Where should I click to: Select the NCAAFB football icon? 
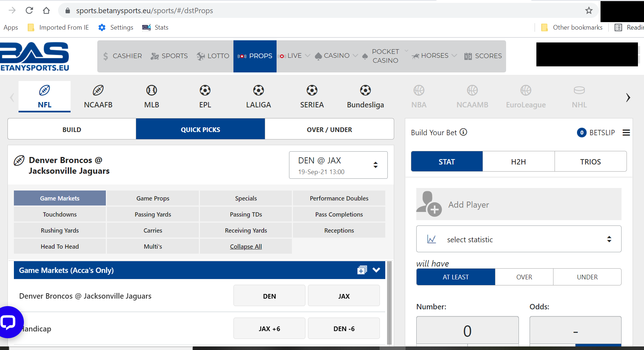(x=98, y=90)
